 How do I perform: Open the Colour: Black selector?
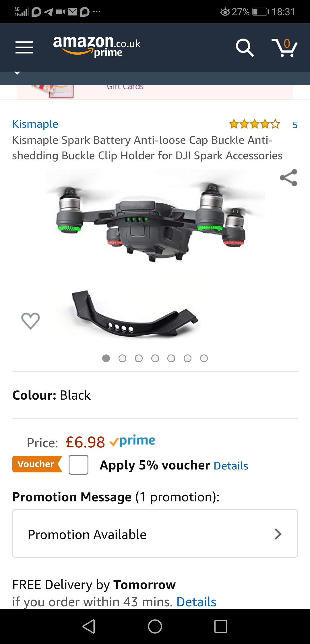(x=155, y=395)
